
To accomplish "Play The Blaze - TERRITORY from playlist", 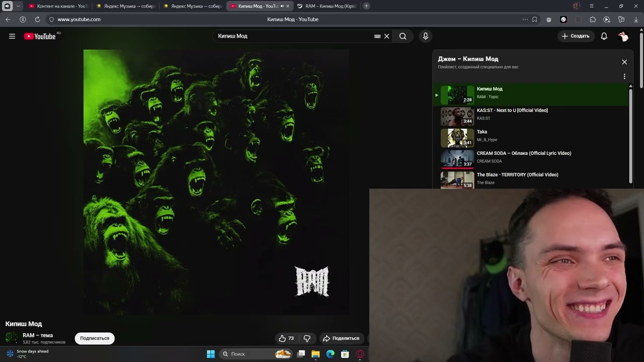I will click(x=531, y=179).
